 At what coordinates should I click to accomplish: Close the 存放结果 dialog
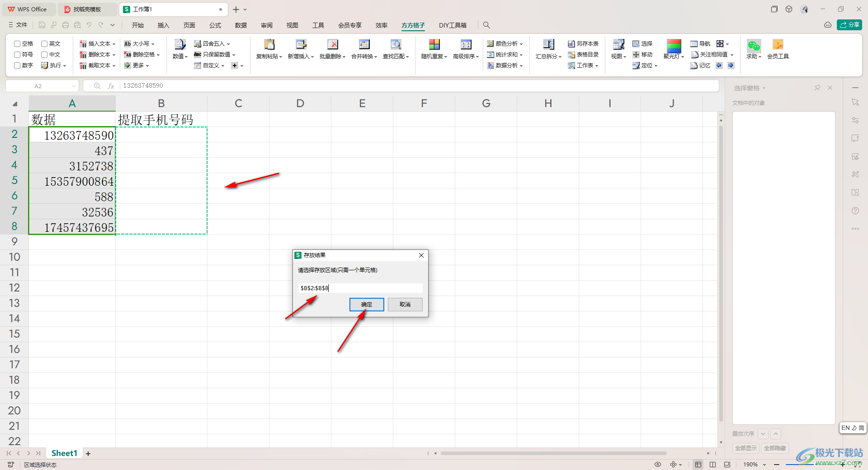pos(421,255)
